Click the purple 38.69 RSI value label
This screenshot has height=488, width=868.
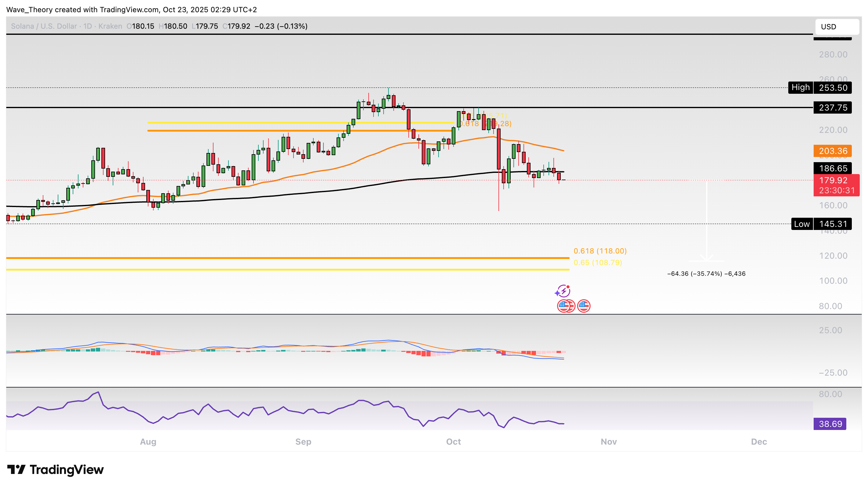830,424
